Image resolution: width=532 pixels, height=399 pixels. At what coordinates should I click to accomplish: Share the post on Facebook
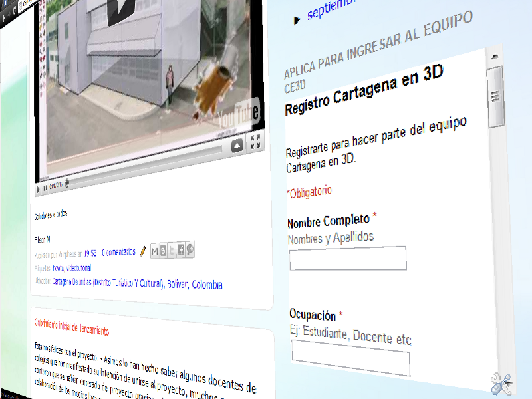[180, 249]
